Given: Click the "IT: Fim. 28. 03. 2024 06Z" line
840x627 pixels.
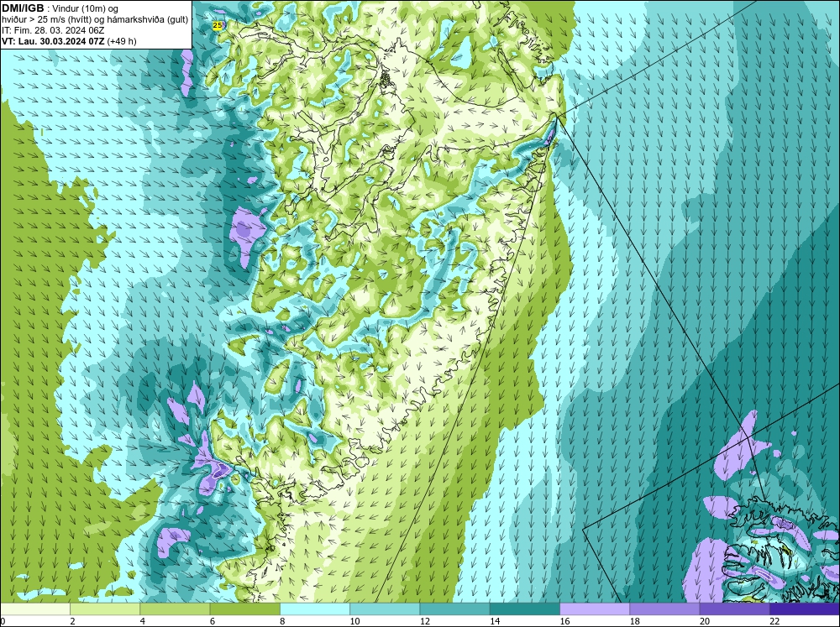Looking at the screenshot, I should point(53,30).
